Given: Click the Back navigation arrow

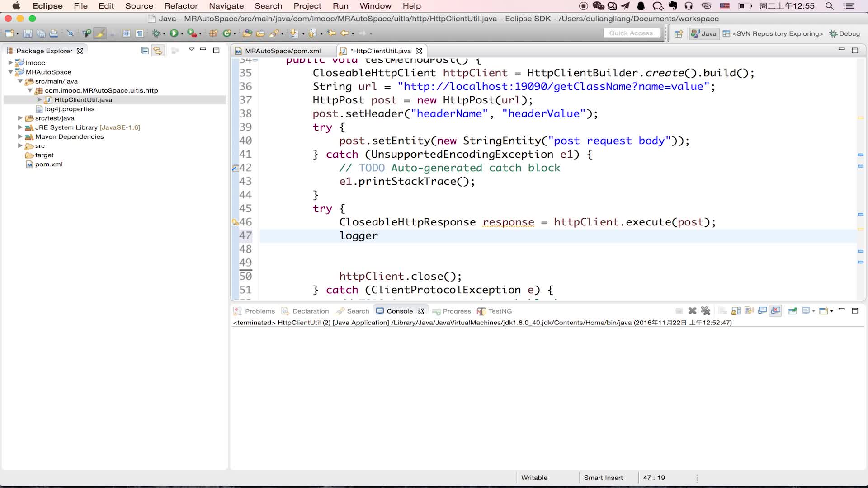Looking at the screenshot, I should click(x=345, y=33).
